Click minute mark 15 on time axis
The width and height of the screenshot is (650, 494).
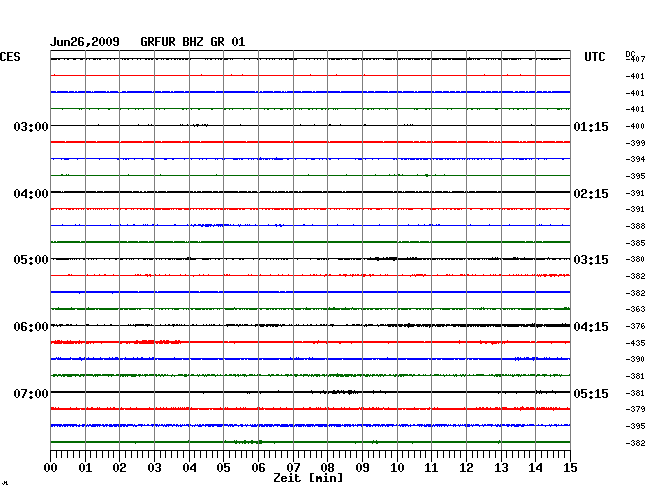[570, 468]
